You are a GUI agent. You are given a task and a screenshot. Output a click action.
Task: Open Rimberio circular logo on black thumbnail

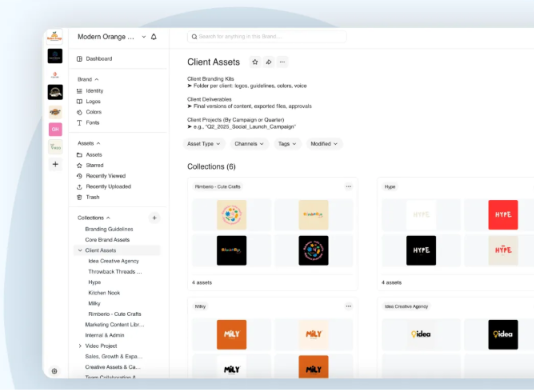click(313, 250)
